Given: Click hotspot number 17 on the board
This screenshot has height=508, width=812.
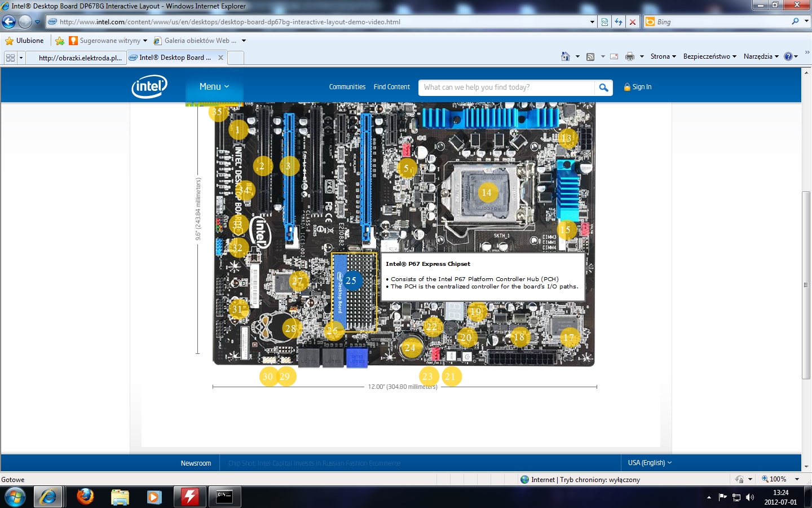Looking at the screenshot, I should click(569, 338).
